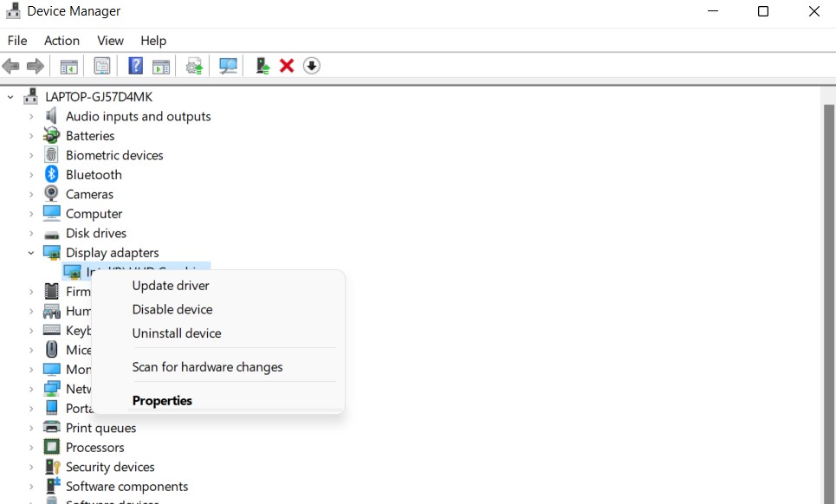
Task: Collapse the Display adapters node
Action: coord(31,253)
